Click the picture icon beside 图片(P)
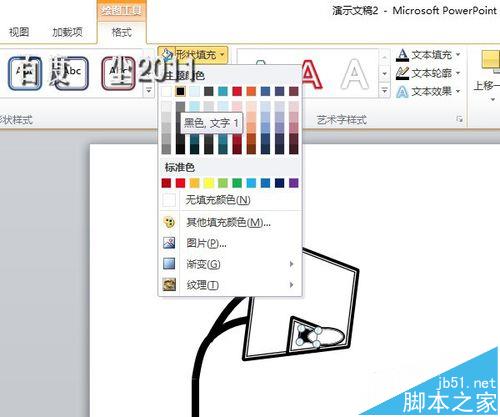 pyautogui.click(x=169, y=243)
